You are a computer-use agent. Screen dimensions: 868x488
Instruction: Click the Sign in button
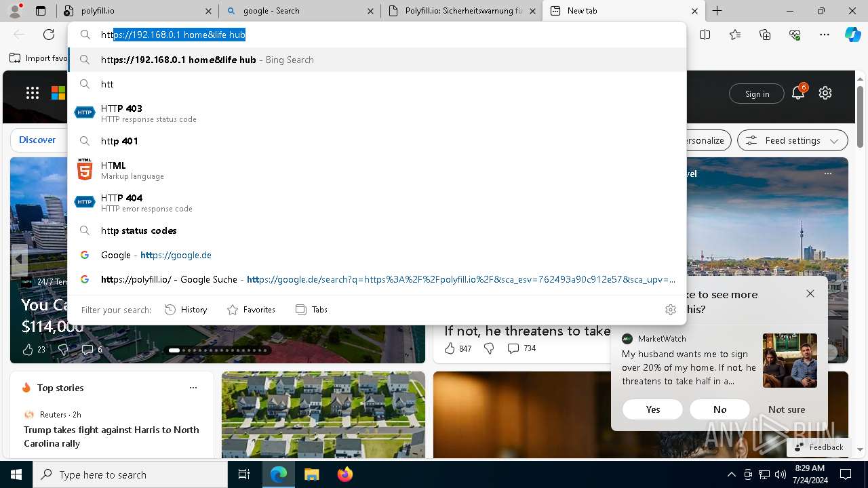coord(757,94)
